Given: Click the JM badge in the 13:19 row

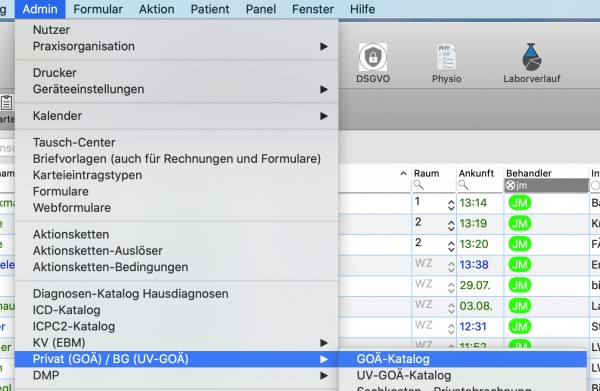Looking at the screenshot, I should (x=520, y=223).
